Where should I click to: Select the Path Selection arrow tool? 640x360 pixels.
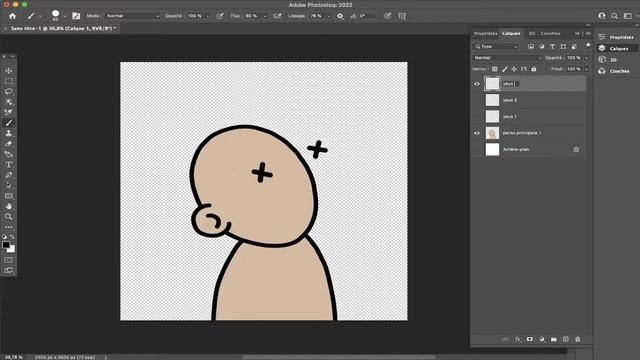(9, 185)
